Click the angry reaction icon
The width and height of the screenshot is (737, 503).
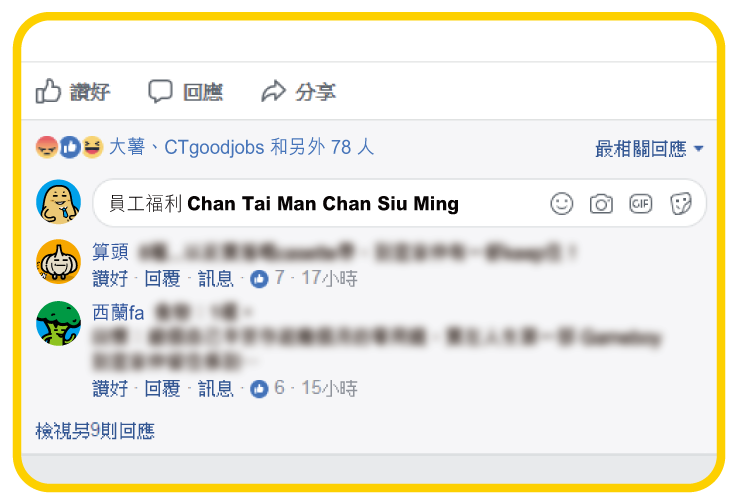pos(47,147)
